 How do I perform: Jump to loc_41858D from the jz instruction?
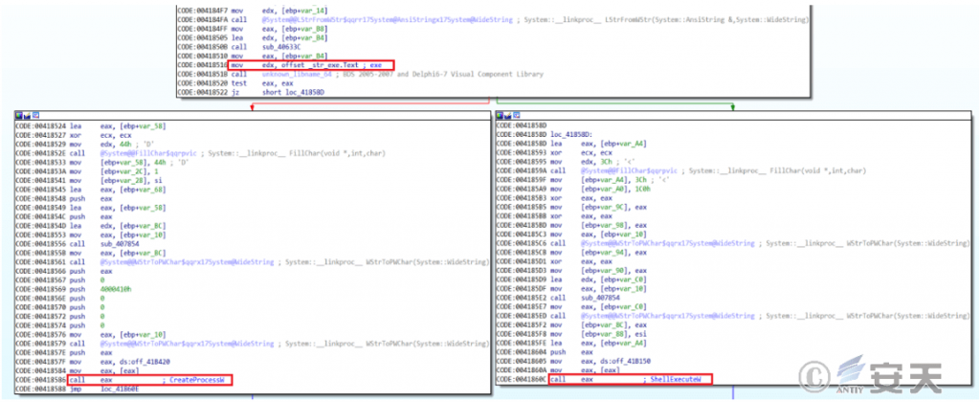(x=307, y=90)
